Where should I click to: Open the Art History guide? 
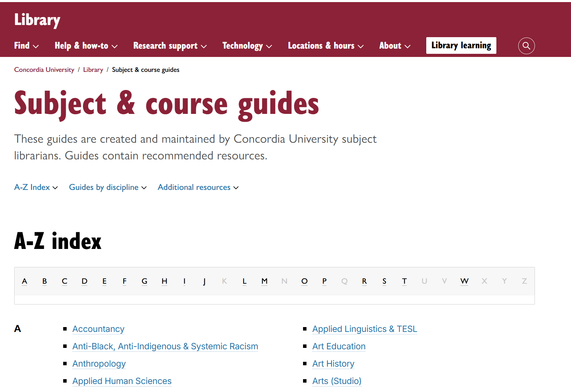[x=333, y=364]
